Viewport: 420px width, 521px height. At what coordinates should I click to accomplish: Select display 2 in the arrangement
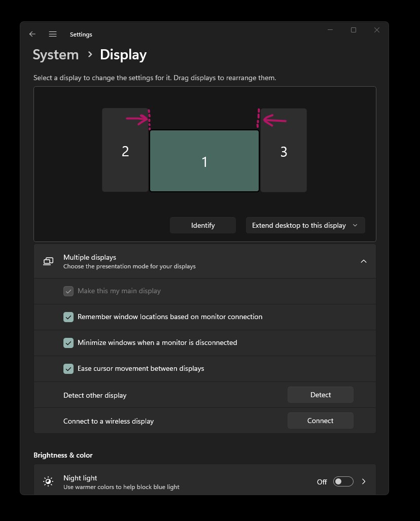(125, 150)
